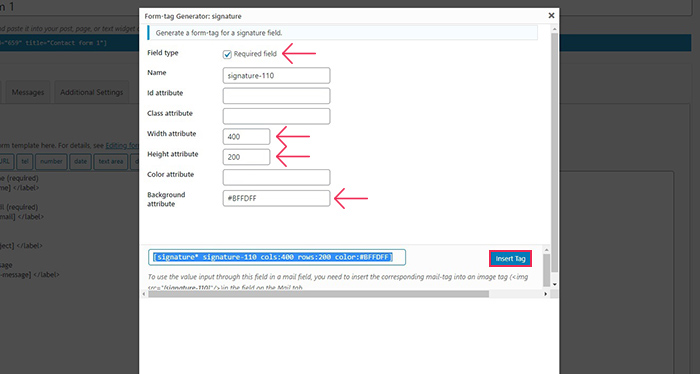Open the Editing form template link
Screen dimensions: 700x374
[x=122, y=145]
